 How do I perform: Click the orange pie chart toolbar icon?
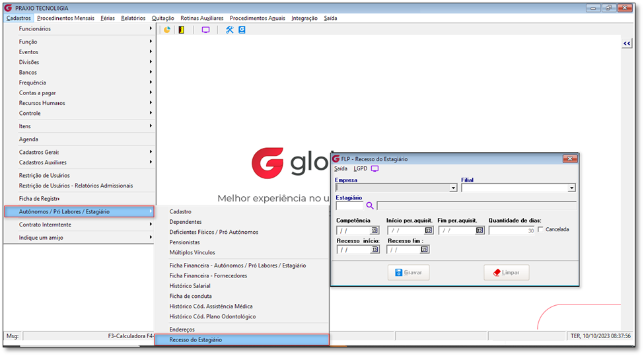pos(167,30)
